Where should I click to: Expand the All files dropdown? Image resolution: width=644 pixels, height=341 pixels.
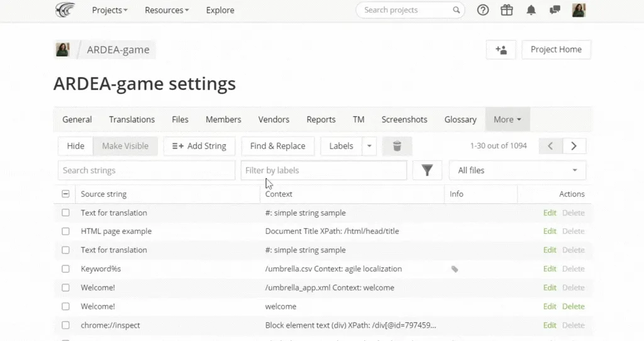tap(517, 170)
